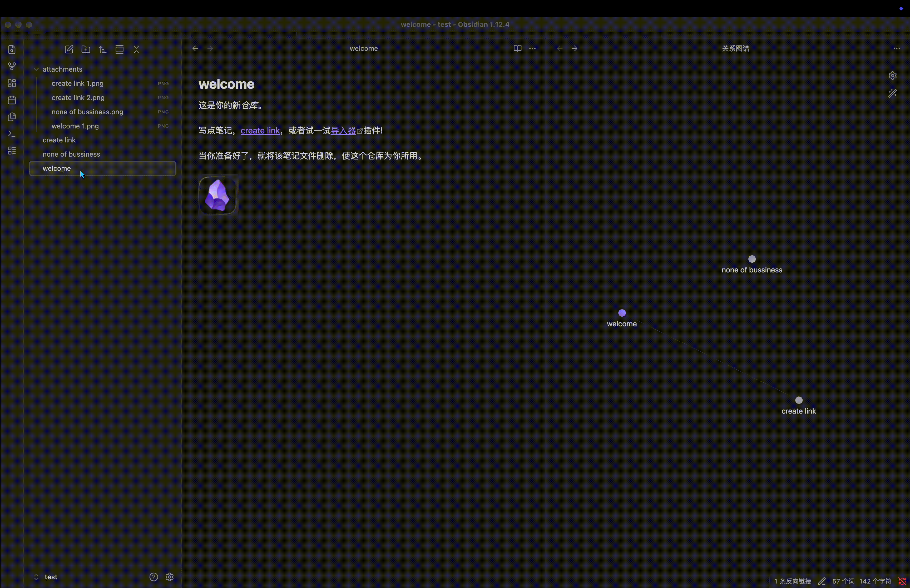Create a new note in explorer toolbar

click(x=69, y=50)
